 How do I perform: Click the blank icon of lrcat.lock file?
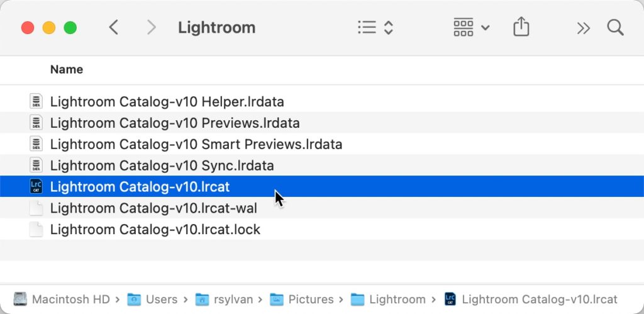click(36, 230)
